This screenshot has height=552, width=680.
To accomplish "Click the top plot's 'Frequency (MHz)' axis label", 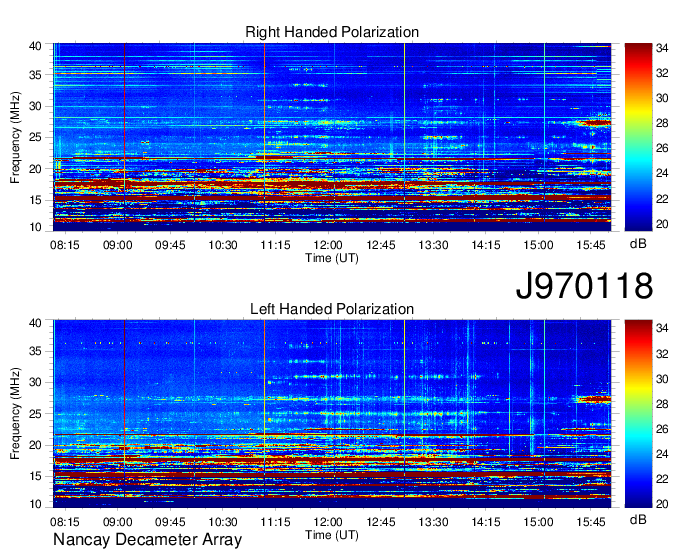I will (15, 137).
